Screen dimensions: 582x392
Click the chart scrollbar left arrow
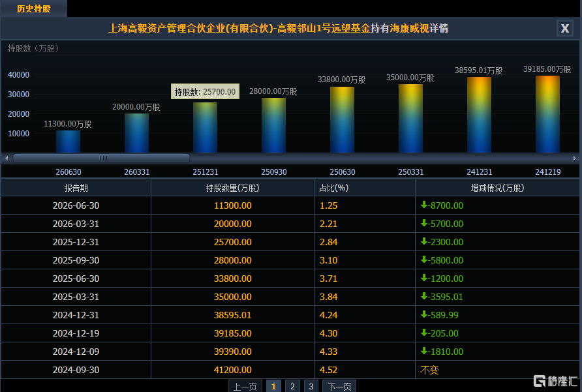[x=7, y=158]
